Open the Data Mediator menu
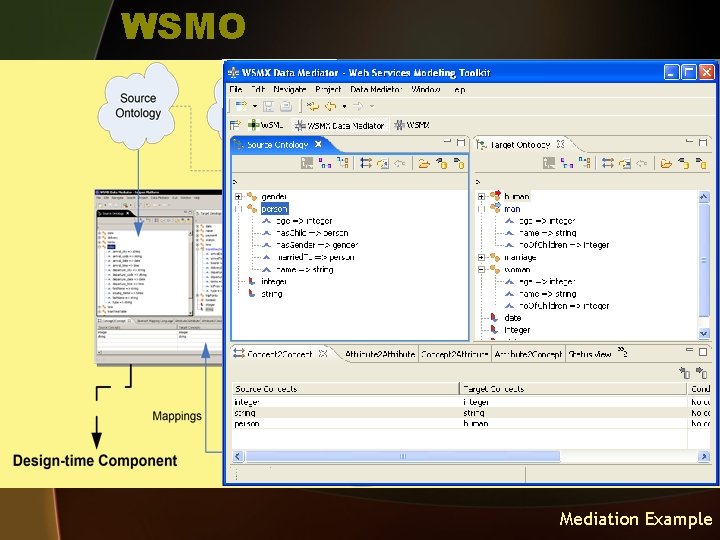This screenshot has height=540, width=720. tap(376, 89)
